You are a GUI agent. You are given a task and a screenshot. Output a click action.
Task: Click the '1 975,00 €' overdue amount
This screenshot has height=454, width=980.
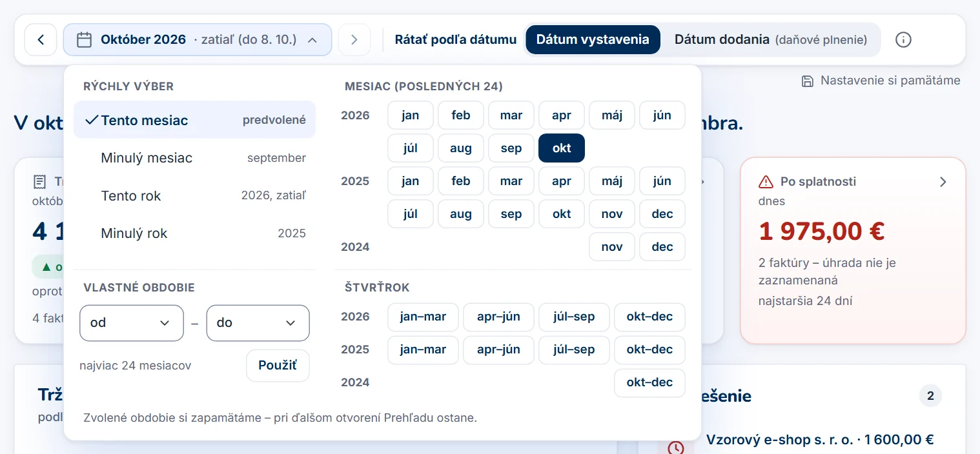click(x=822, y=230)
